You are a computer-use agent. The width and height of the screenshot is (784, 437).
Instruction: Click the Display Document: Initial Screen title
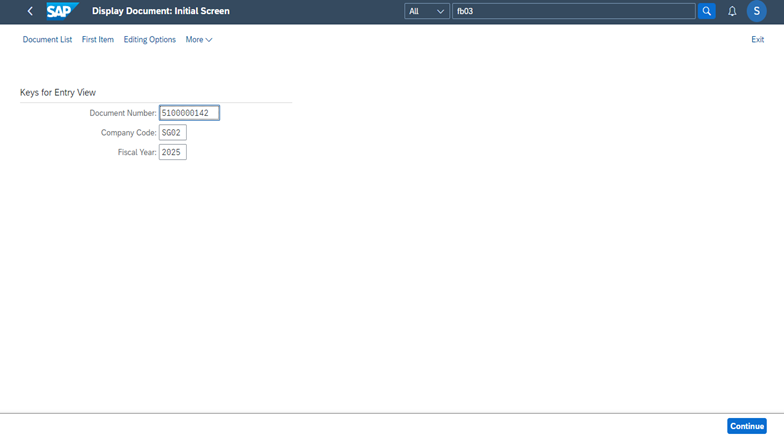(160, 11)
